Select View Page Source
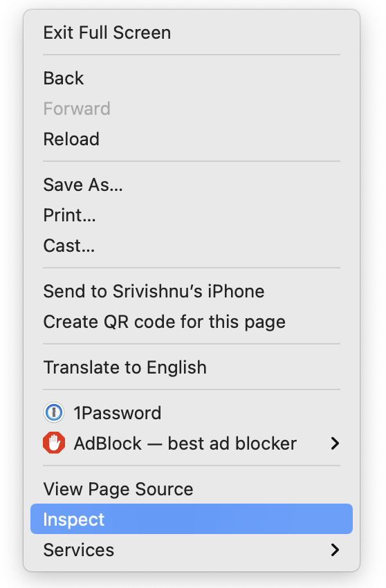386x588 pixels. point(192,489)
